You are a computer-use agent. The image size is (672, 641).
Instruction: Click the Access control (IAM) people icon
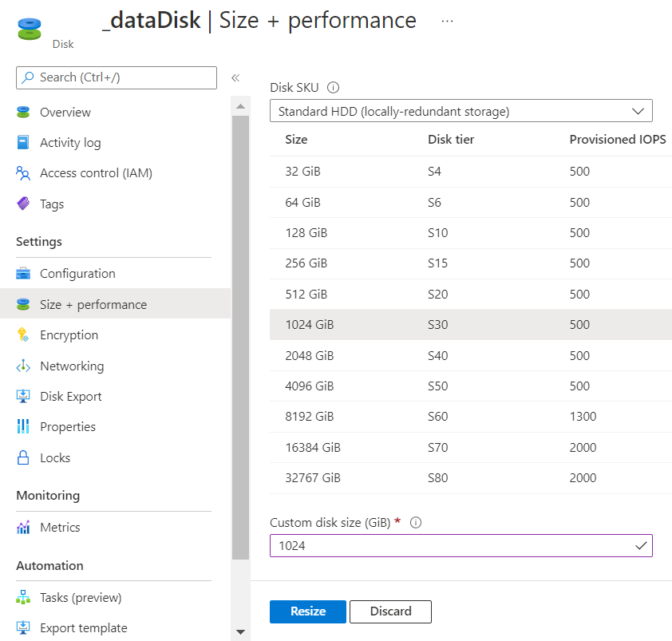click(23, 173)
